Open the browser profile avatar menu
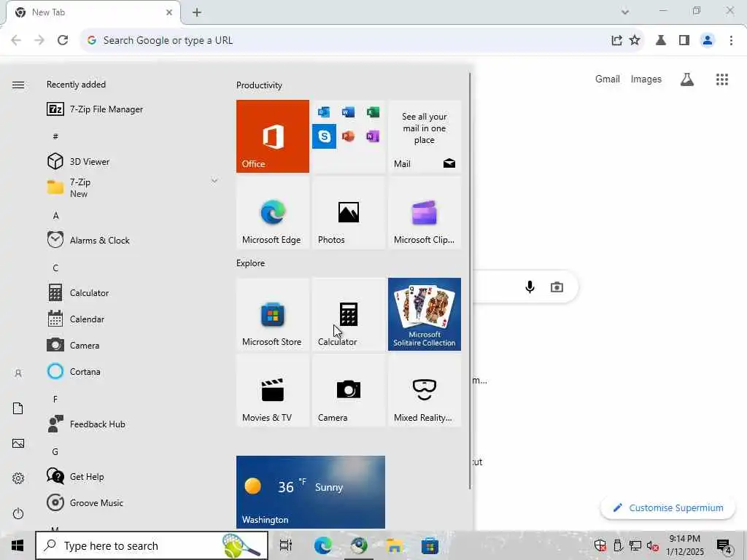 pos(708,40)
